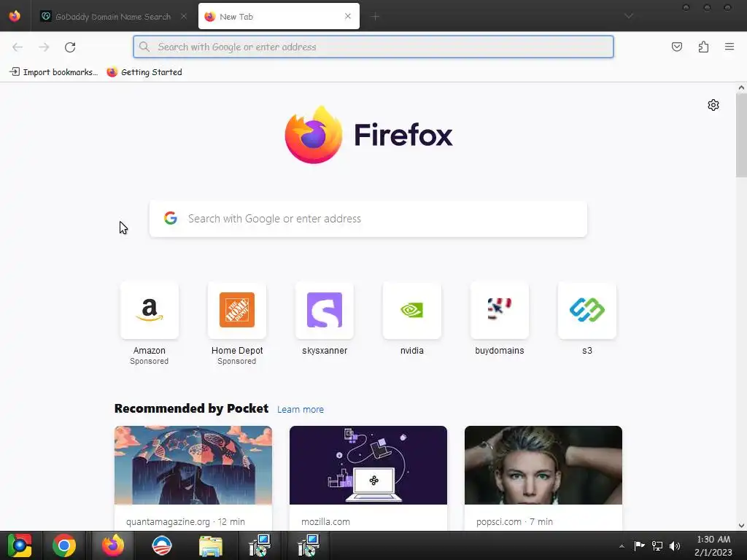This screenshot has width=747, height=560.
Task: Open Import bookmarks from bookmarks toolbar
Action: [x=53, y=72]
